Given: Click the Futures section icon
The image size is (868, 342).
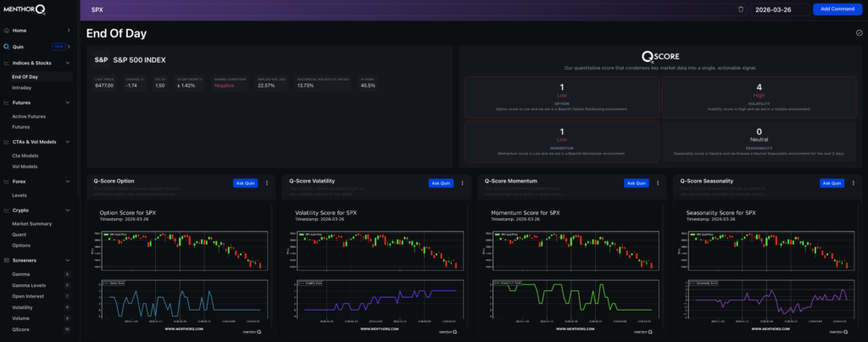Looking at the screenshot, I should click(6, 103).
